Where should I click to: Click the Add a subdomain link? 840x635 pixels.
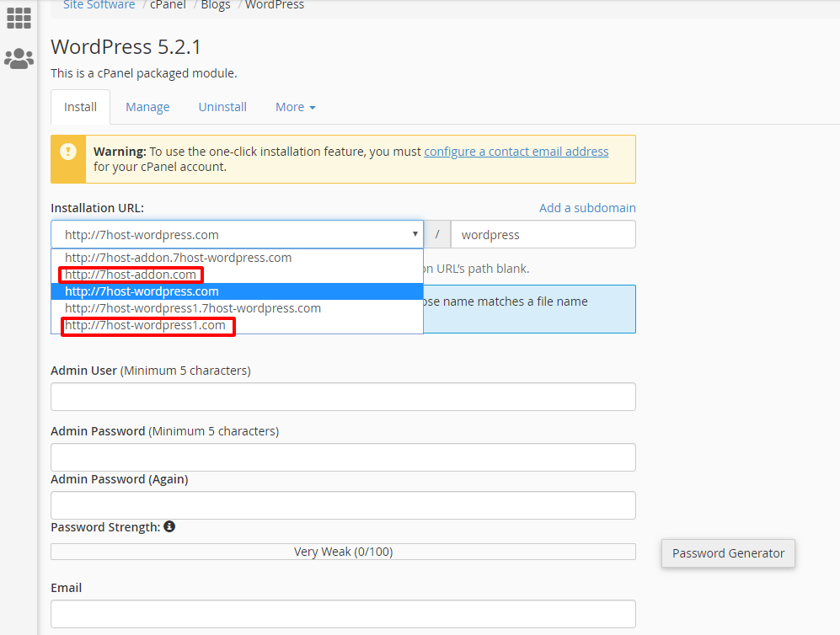coord(588,208)
